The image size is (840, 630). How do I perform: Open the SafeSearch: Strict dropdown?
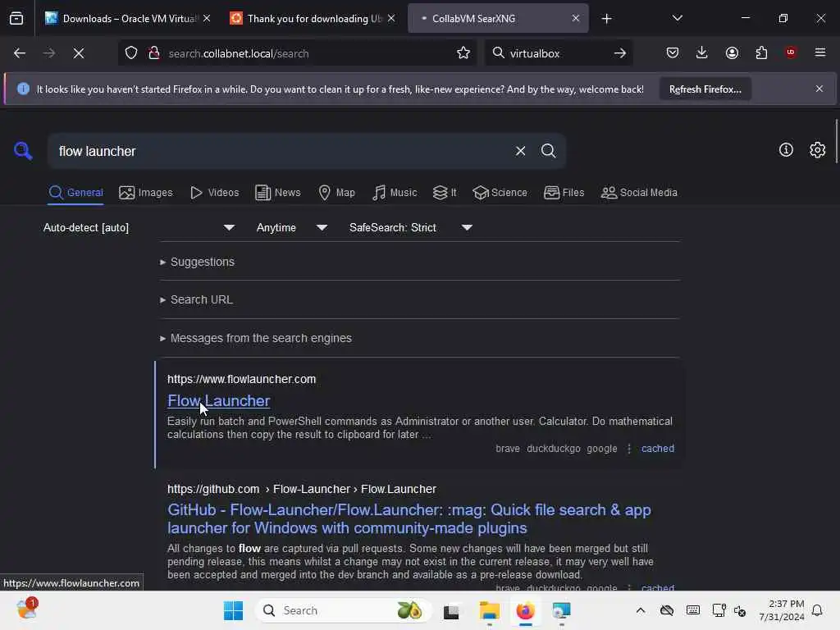[411, 228]
